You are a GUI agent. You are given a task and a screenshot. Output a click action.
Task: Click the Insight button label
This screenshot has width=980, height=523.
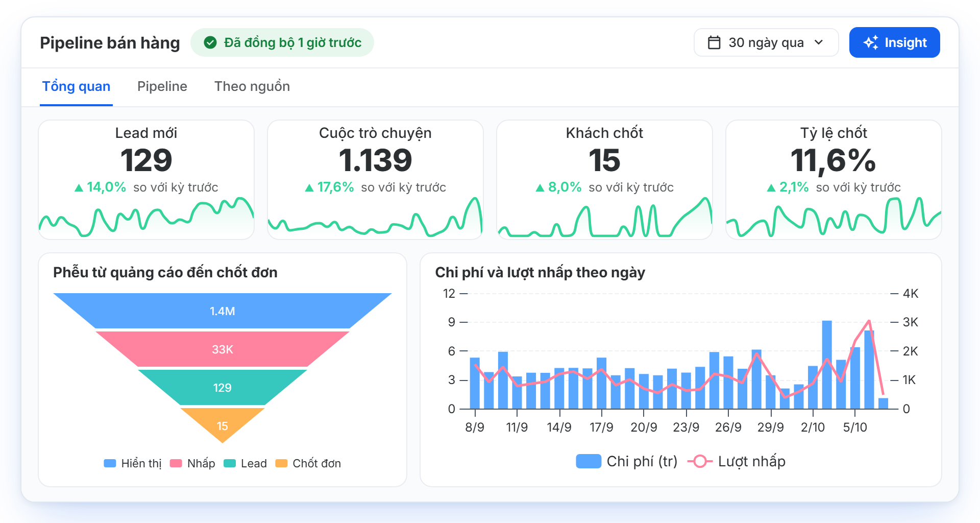[905, 42]
